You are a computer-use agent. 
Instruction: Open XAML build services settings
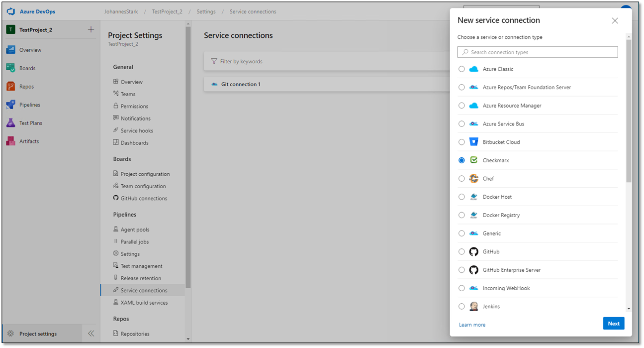pos(144,303)
